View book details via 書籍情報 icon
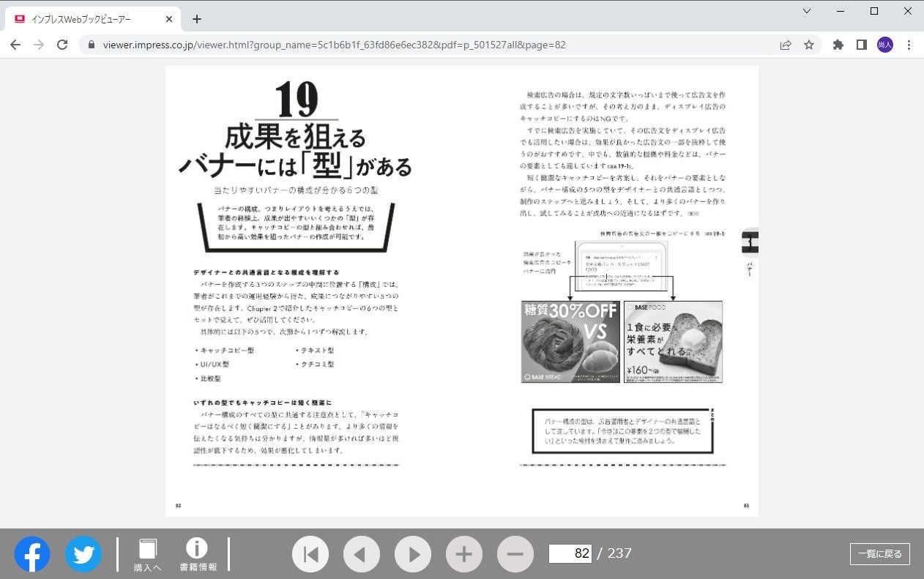Image resolution: width=924 pixels, height=579 pixels. click(x=196, y=553)
